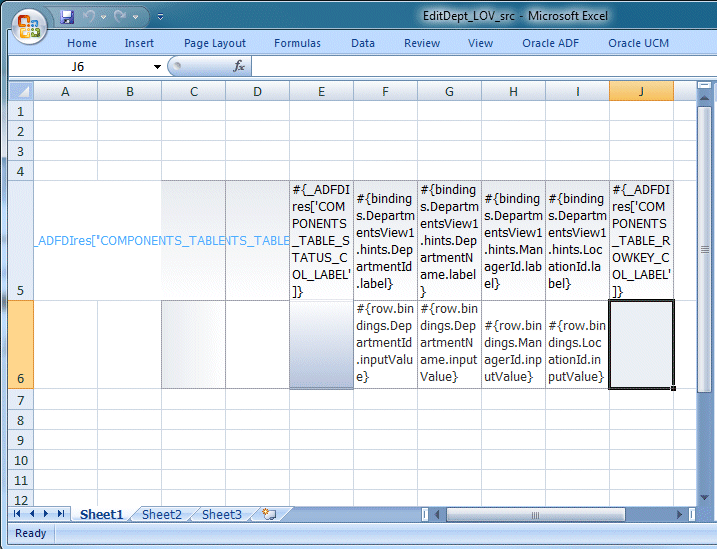Viewport: 717px width, 549px height.
Task: Open the Oracle ADF tab
Action: click(551, 43)
